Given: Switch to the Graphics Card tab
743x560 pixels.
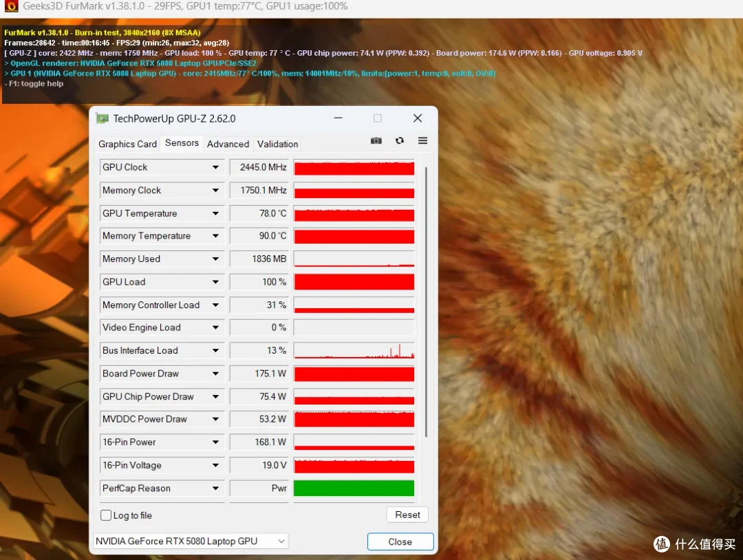Looking at the screenshot, I should tap(127, 144).
